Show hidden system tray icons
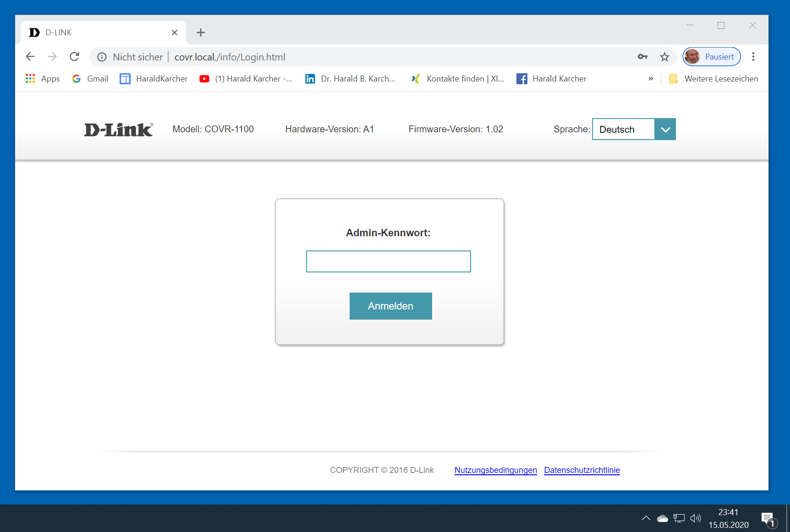Screen dimensions: 790x532 click(x=646, y=518)
